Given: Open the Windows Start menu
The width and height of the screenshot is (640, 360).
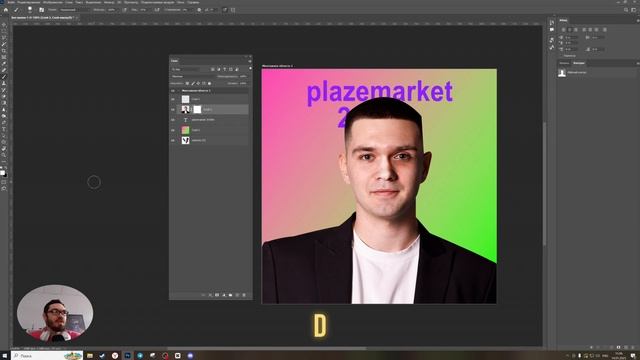Looking at the screenshot, I should [x=5, y=356].
